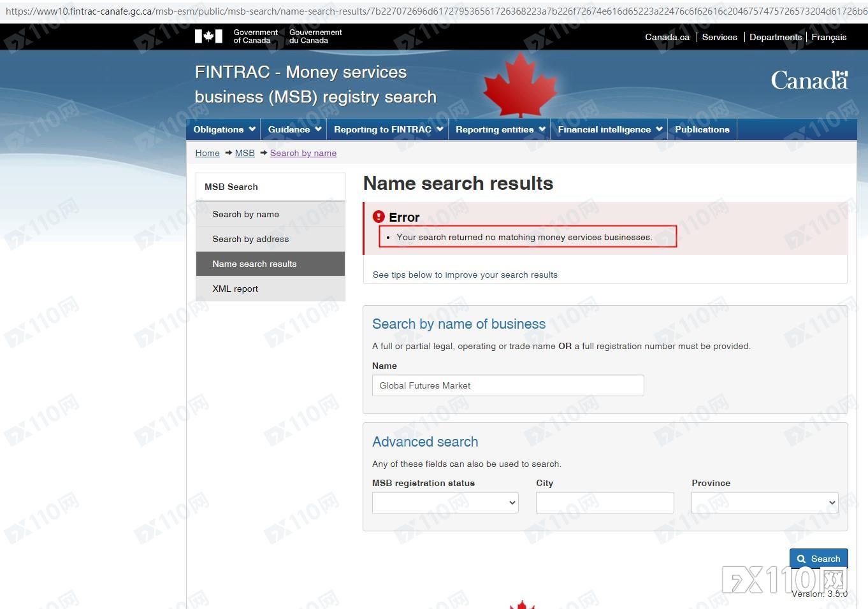
Task: Click the red error exclamation icon
Action: pyautogui.click(x=379, y=217)
